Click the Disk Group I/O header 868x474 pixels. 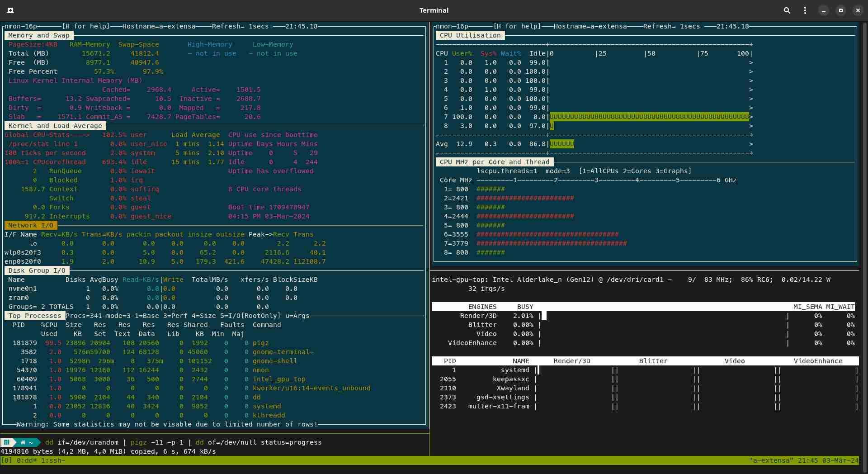[x=37, y=270]
